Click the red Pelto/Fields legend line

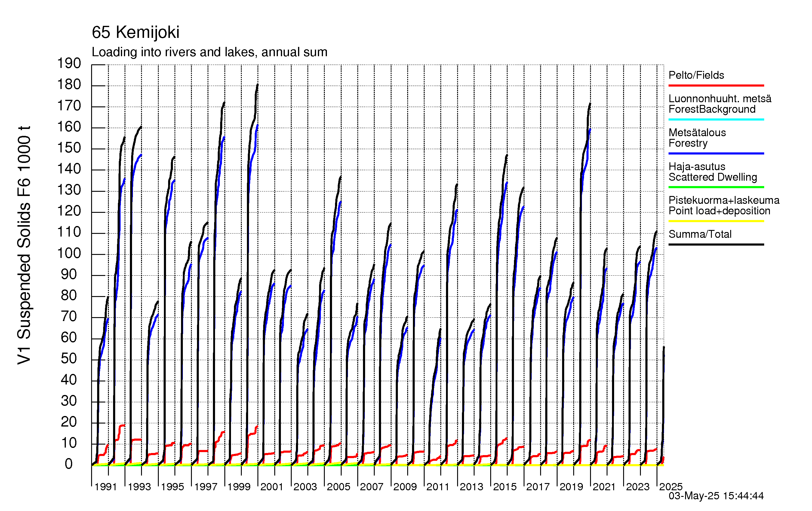click(716, 86)
